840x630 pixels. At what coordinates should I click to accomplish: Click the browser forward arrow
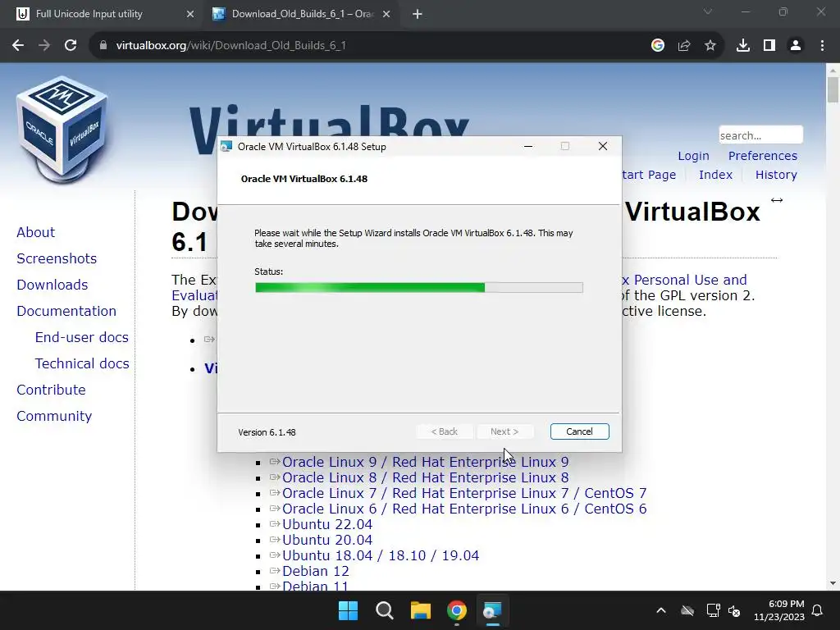coord(44,46)
